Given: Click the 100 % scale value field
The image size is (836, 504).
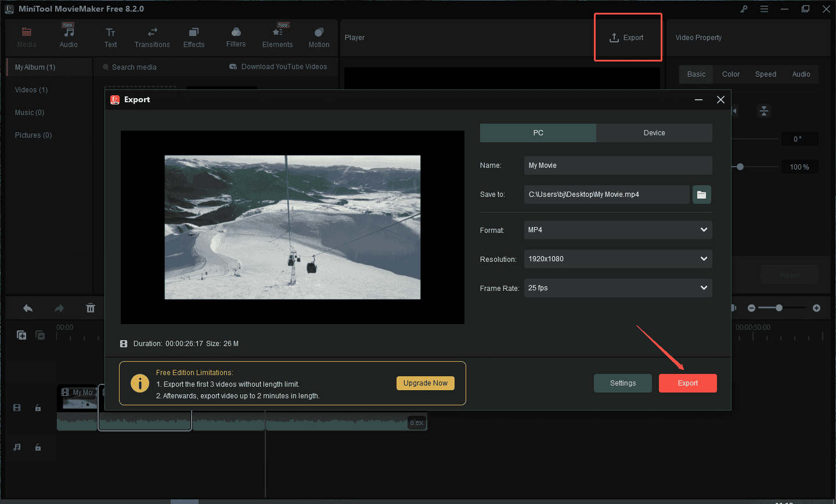Looking at the screenshot, I should tap(799, 167).
